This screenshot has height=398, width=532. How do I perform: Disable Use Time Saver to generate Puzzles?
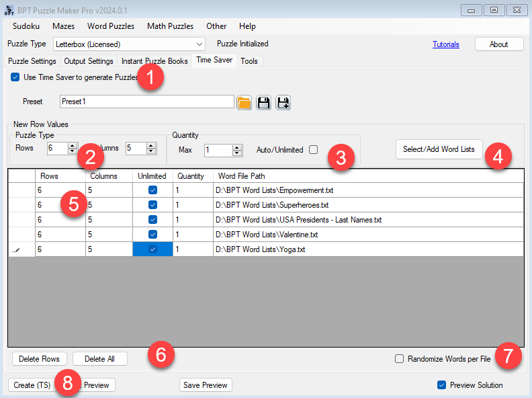[x=15, y=77]
